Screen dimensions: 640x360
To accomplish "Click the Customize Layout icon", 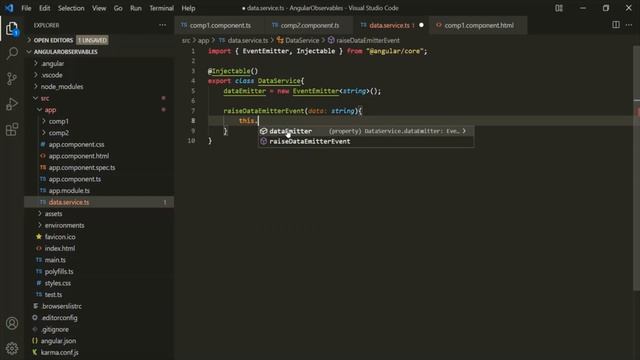I will tap(559, 8).
